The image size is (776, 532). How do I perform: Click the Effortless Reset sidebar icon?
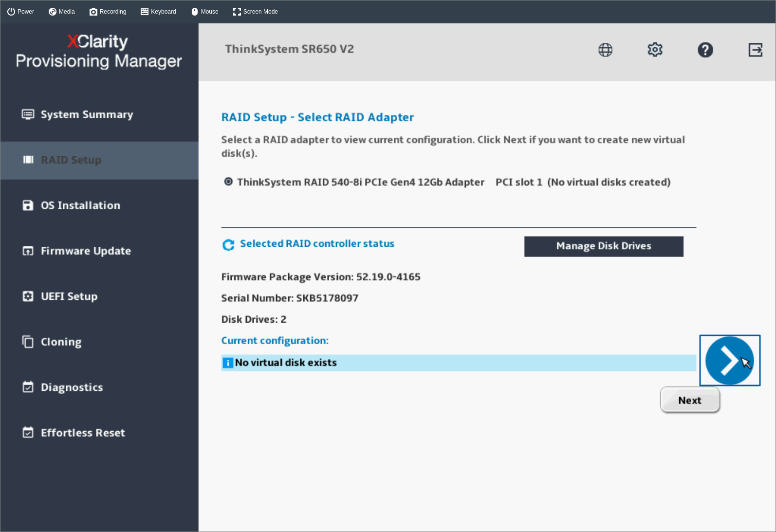[28, 432]
